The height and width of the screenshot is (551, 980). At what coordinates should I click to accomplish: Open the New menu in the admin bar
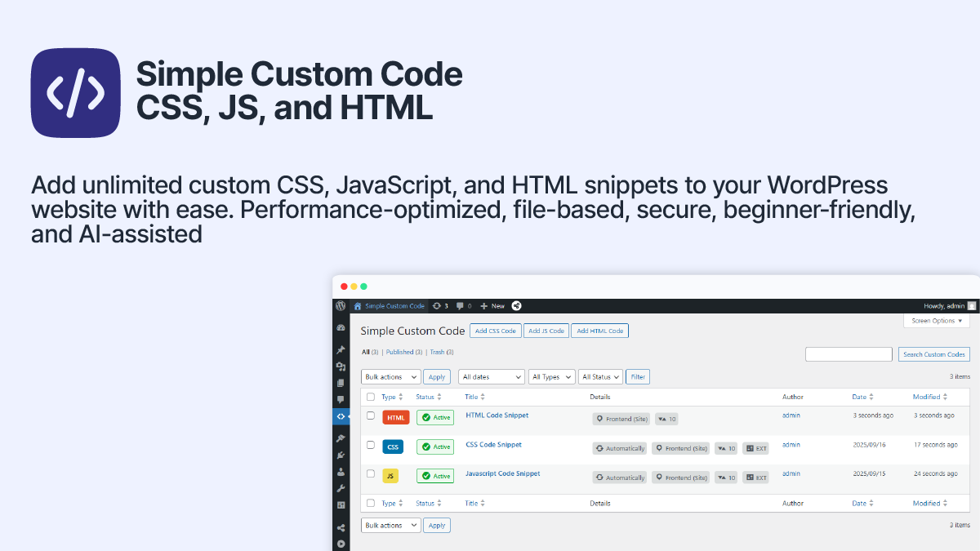(x=492, y=306)
